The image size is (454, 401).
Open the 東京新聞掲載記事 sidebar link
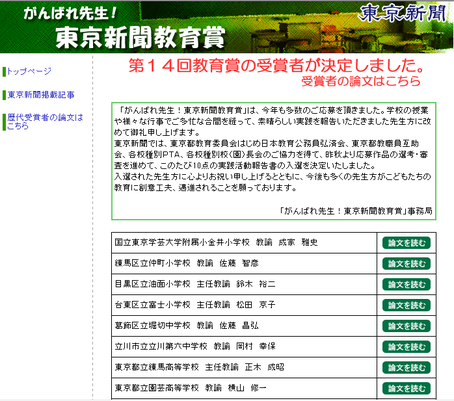(41, 95)
